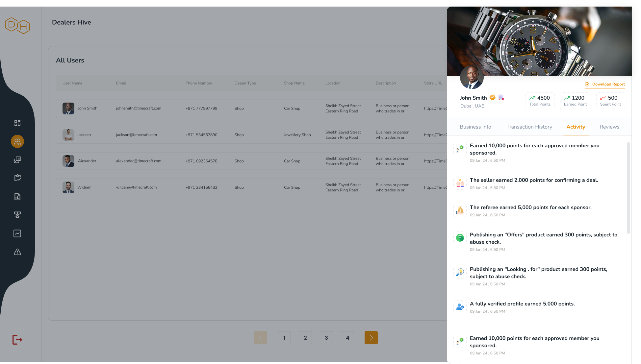Open the reports document sidebar icon
641x364 pixels.
tap(17, 197)
